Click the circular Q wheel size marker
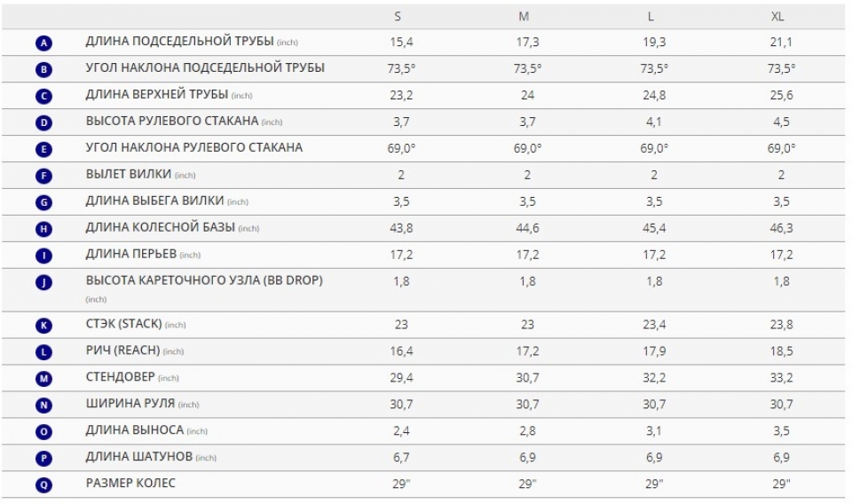Screen dimensions: 852x504 [44, 485]
